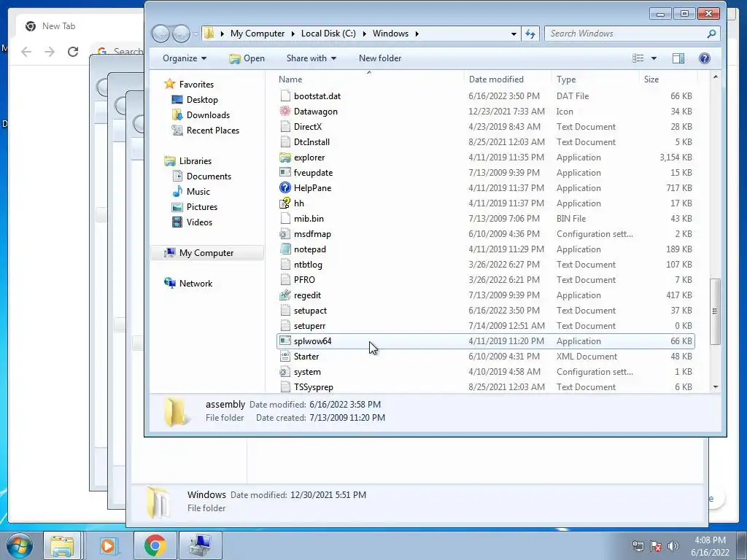The image size is (747, 560).
Task: Select the regedit application icon
Action: [x=285, y=295]
